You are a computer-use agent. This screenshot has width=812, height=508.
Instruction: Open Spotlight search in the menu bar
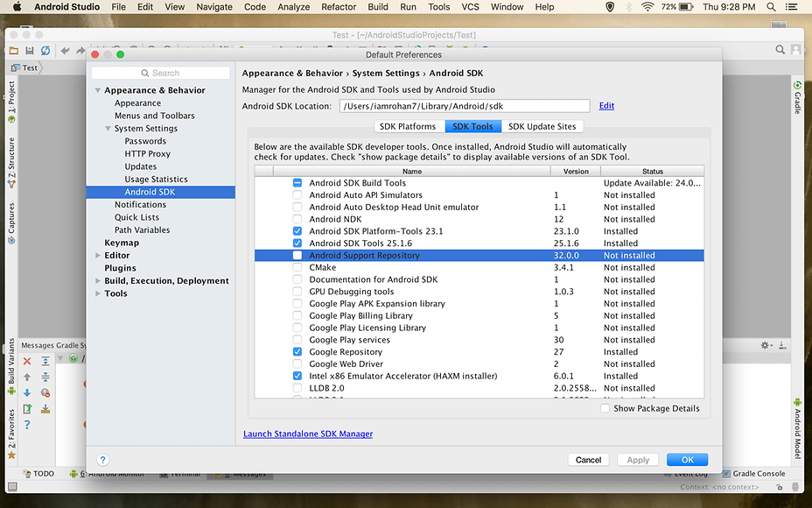pos(771,7)
